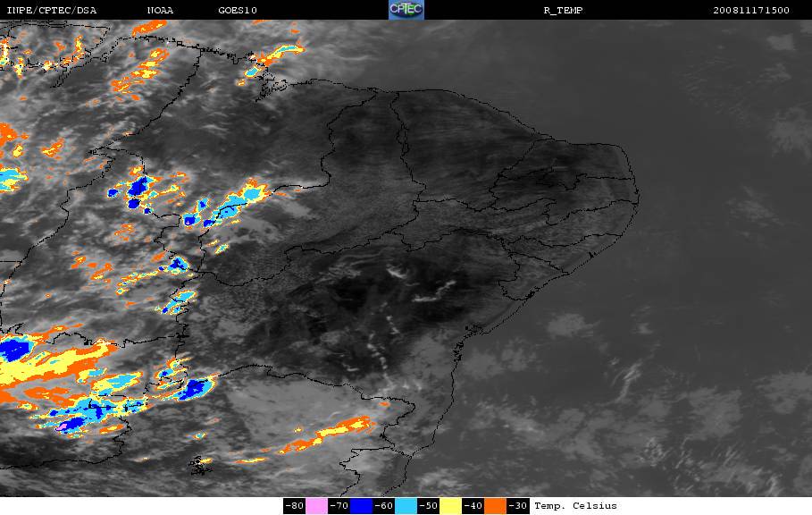The width and height of the screenshot is (812, 515).
Task: Select the GOES10 satellite label
Action: pos(238,11)
